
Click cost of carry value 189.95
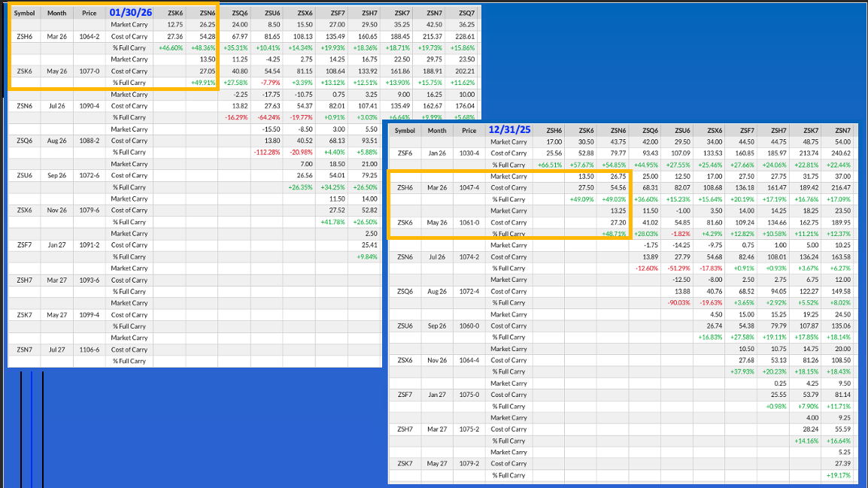pos(841,223)
